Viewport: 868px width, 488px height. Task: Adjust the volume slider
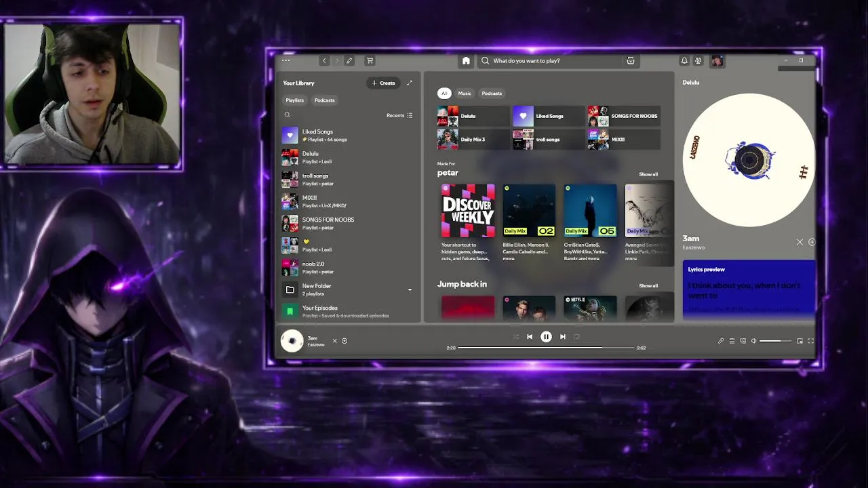pos(775,341)
